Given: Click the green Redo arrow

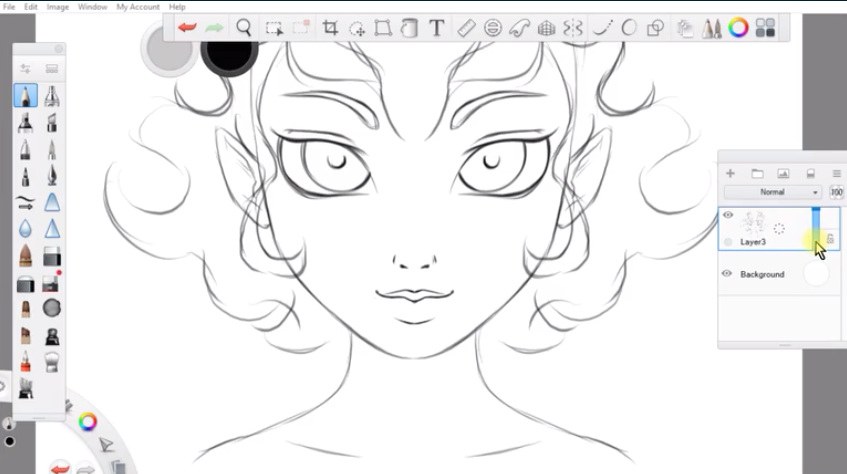Looking at the screenshot, I should (214, 28).
